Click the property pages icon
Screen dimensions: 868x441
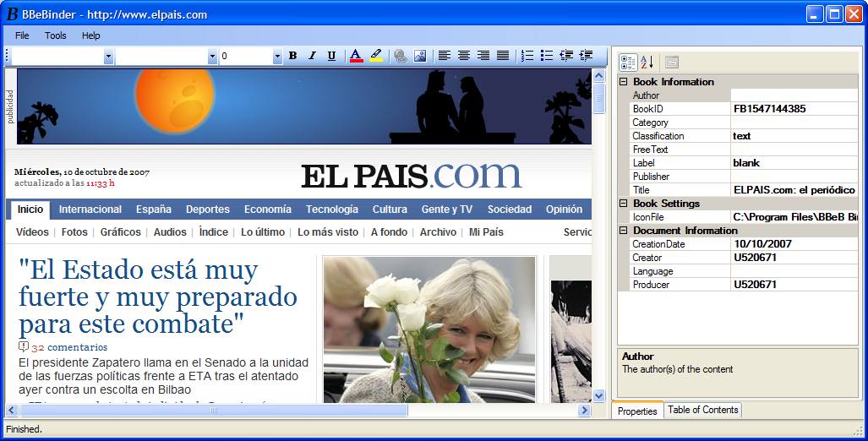point(671,62)
